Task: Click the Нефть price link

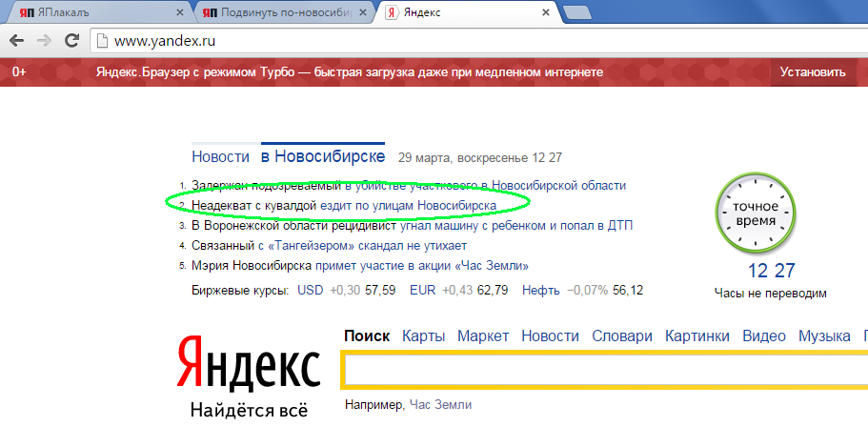Action: [540, 290]
